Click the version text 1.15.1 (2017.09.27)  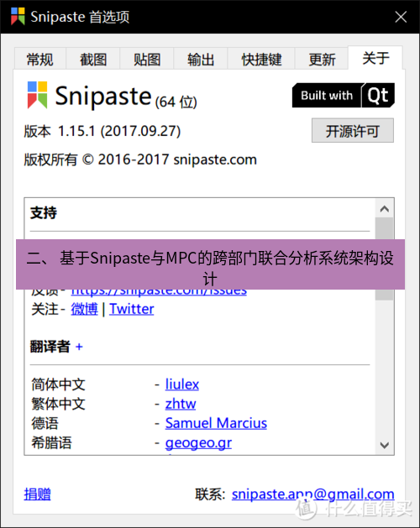(x=119, y=131)
